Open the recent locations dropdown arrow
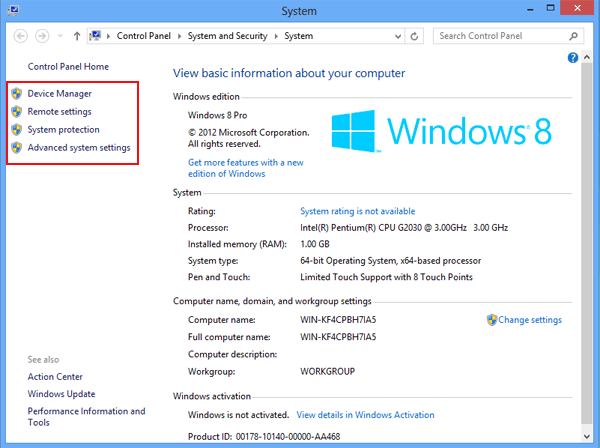This screenshot has width=600, height=448. 60,36
